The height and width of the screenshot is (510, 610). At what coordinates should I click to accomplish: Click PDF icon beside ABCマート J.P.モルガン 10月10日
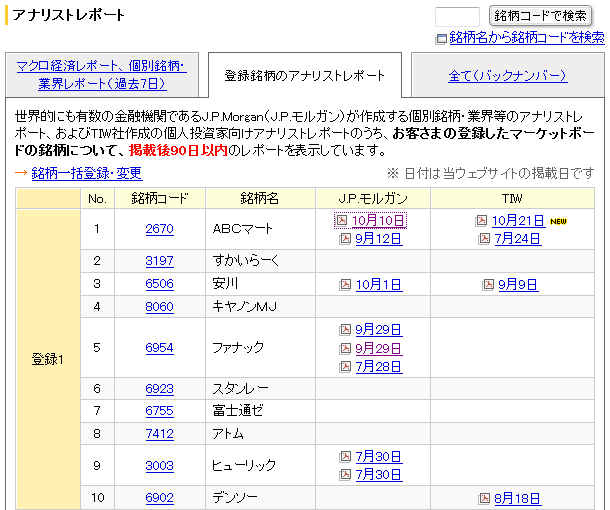[341, 221]
